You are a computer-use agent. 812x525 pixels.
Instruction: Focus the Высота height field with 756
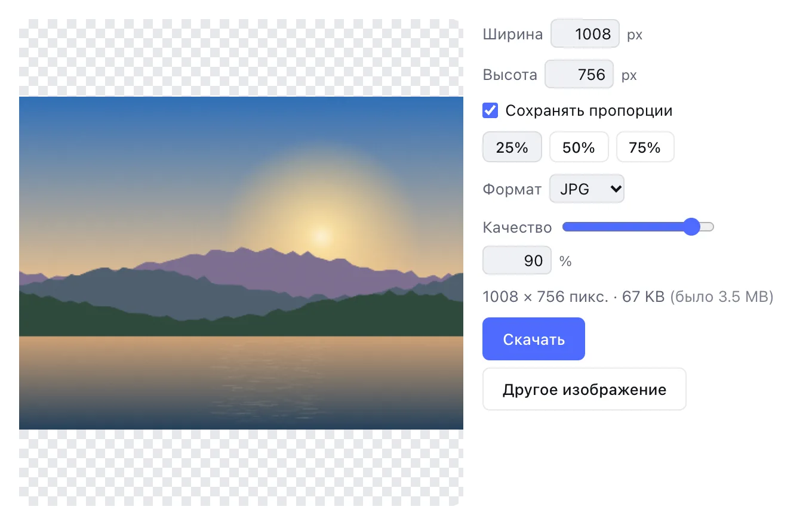tap(579, 75)
